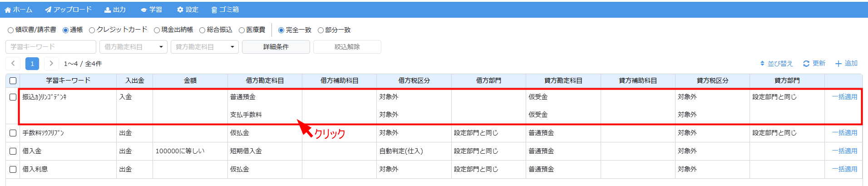Focus the 学習キーワード search field
This screenshot has height=186, width=868.
[51, 47]
